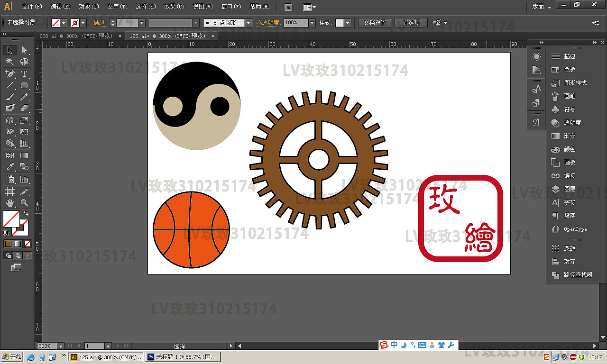Click the Fill color box in toolbar
The width and height of the screenshot is (607, 364).
click(11, 219)
